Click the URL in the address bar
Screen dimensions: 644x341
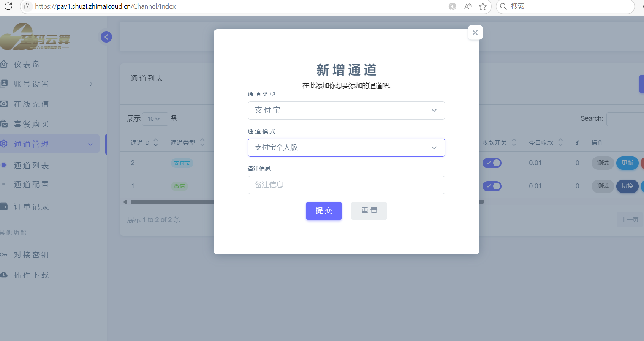pos(105,6)
